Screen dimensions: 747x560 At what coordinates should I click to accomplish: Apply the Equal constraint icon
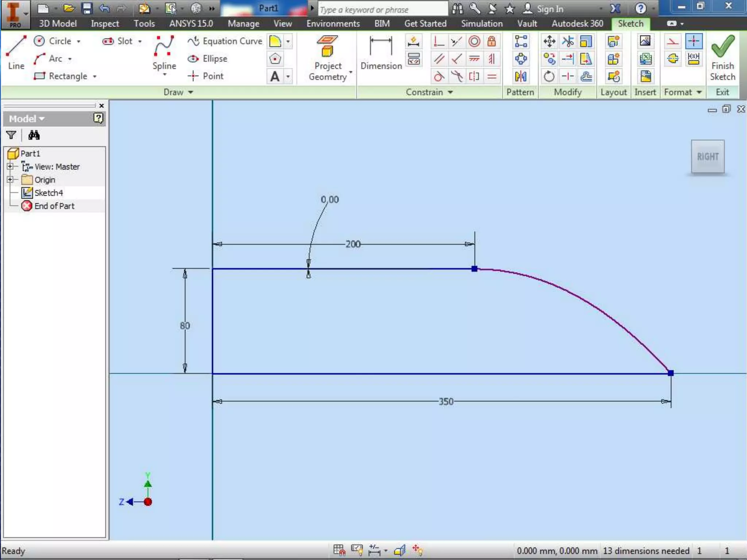click(492, 77)
